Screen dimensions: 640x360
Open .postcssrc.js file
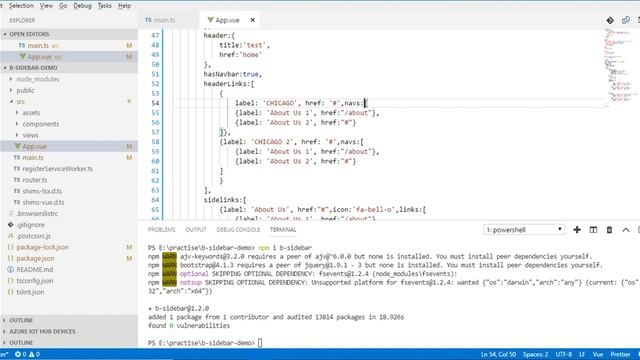(x=33, y=236)
